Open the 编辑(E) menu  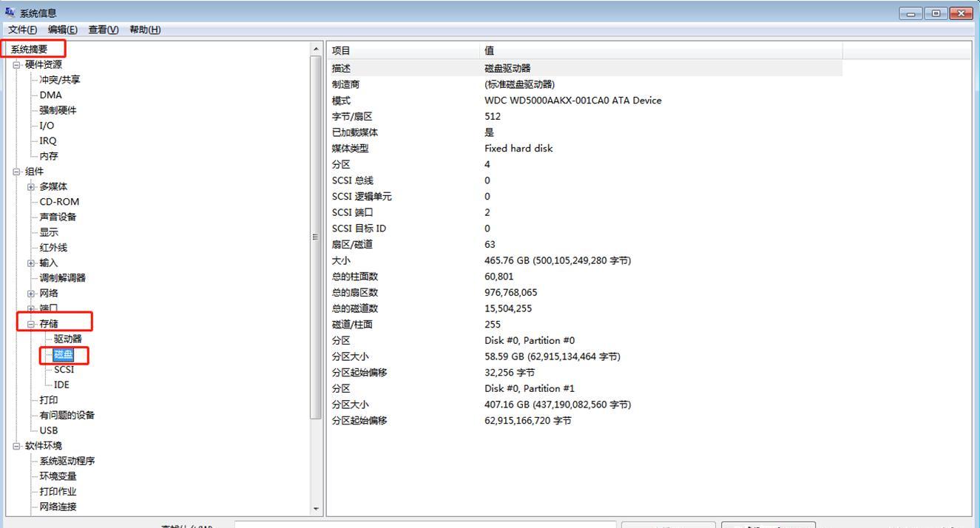62,30
